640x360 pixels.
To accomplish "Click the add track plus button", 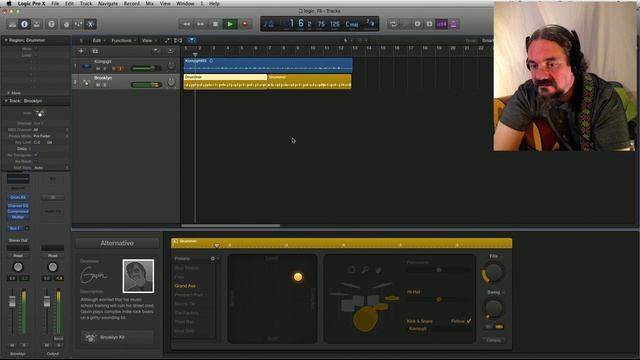I will [x=81, y=51].
